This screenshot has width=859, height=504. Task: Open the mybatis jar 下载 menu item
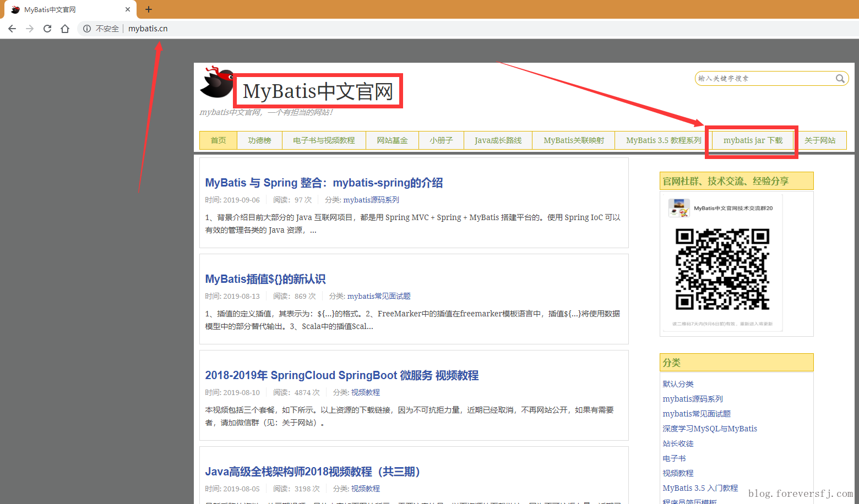753,140
